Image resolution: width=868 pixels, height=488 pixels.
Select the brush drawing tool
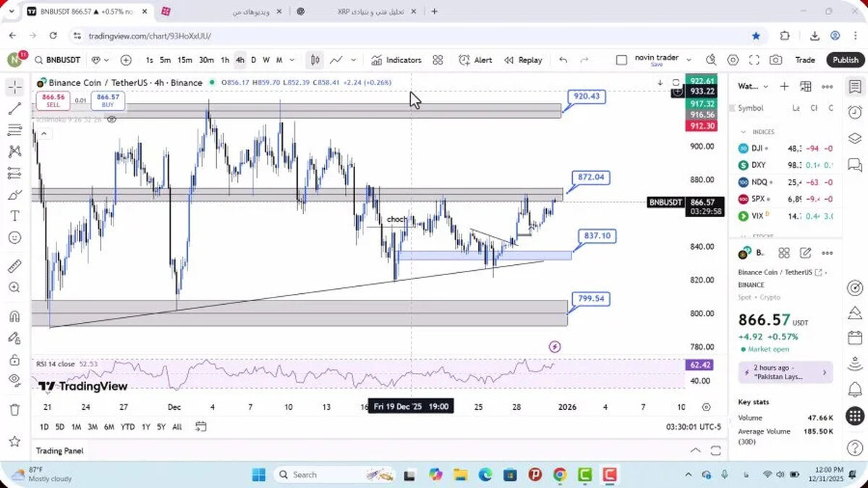point(14,195)
